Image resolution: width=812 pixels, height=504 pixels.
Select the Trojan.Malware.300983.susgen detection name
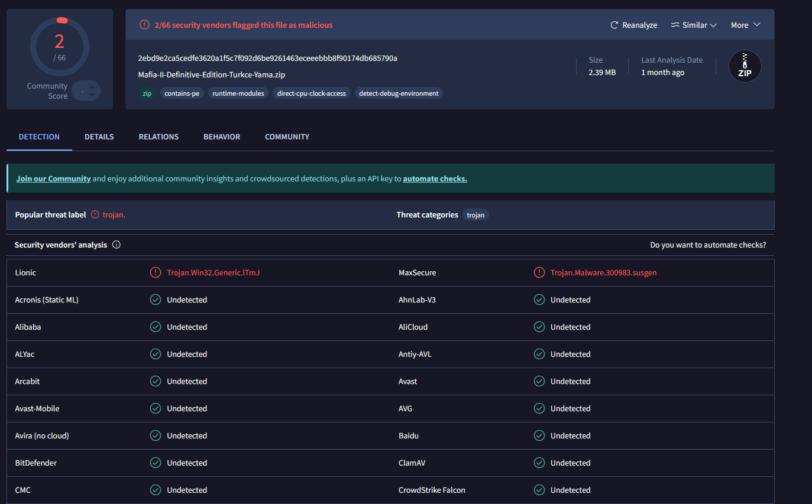tap(604, 272)
